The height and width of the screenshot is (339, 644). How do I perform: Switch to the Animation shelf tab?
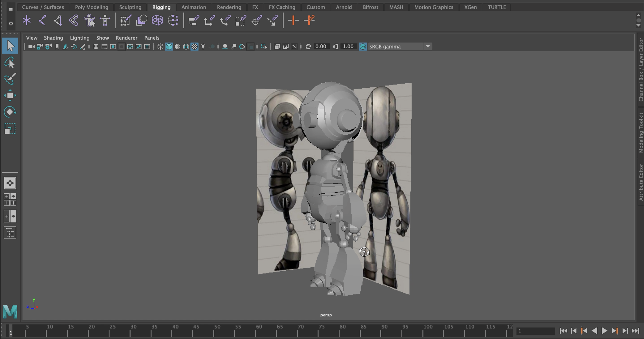coord(193,7)
